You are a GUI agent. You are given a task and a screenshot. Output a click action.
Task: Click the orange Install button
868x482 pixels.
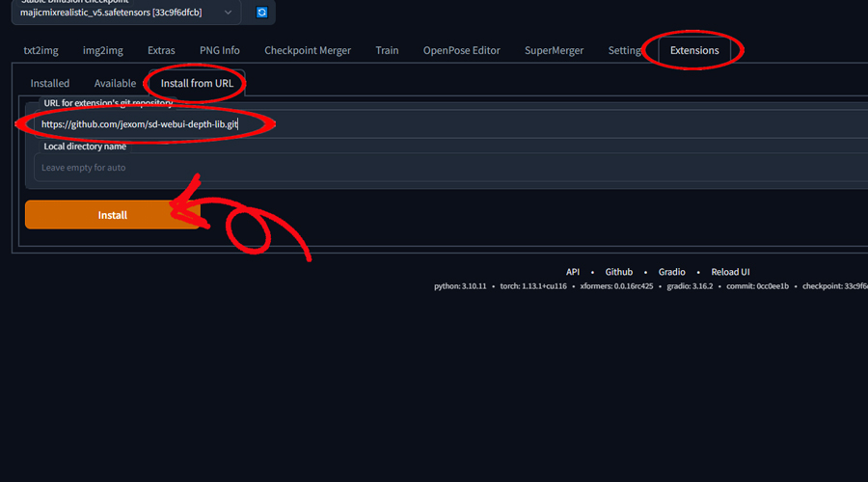coord(113,215)
